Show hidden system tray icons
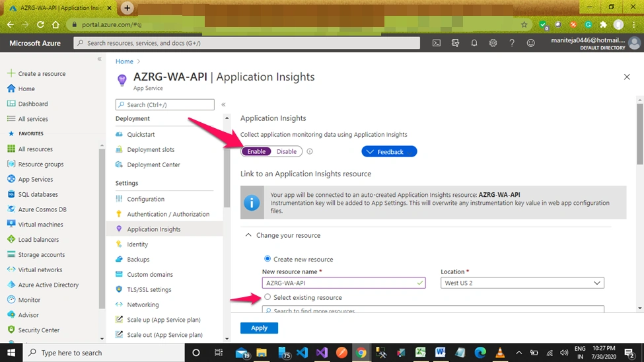Screen dimensions: 644x362 (519, 353)
